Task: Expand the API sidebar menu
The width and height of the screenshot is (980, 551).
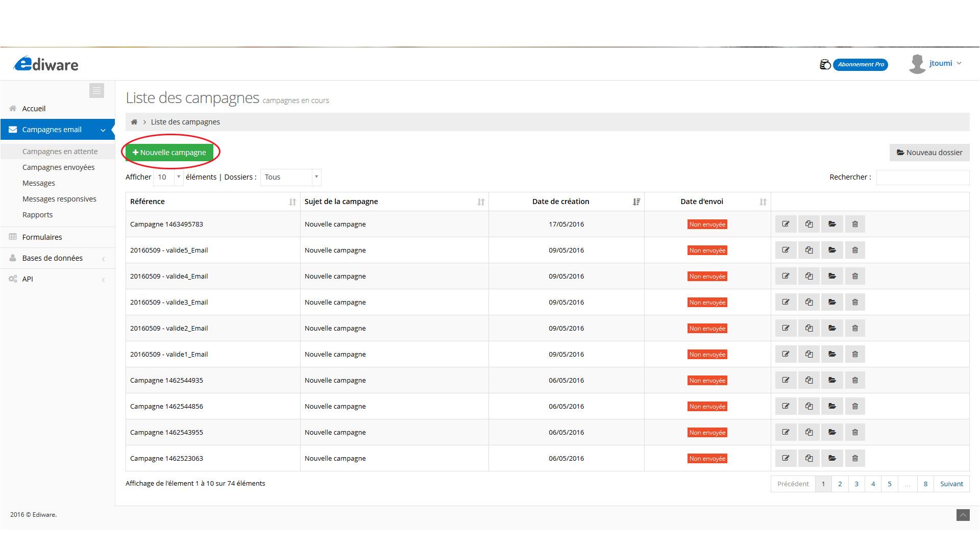Action: click(x=58, y=279)
